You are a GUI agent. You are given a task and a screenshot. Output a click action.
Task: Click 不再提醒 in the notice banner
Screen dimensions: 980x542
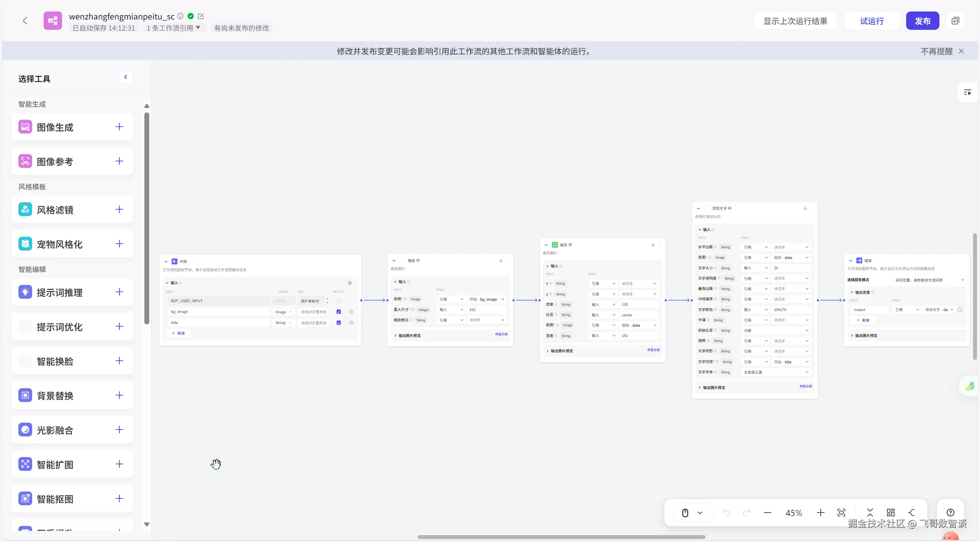[x=936, y=51]
